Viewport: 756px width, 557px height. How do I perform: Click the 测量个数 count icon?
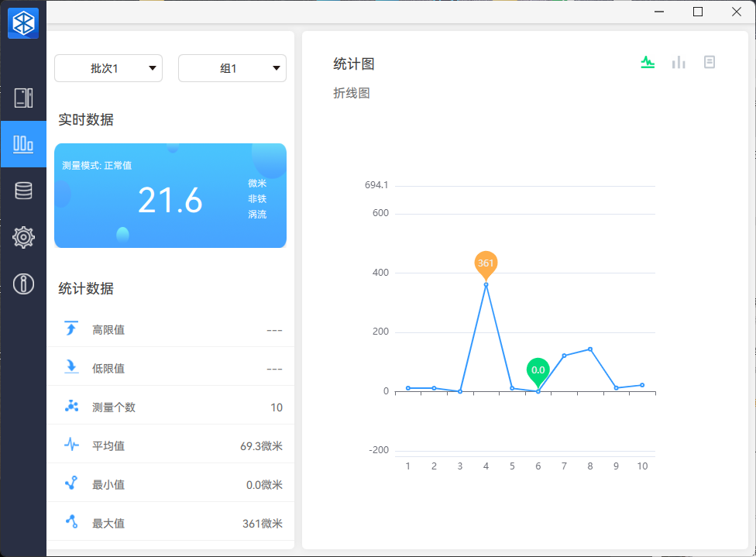click(x=71, y=406)
